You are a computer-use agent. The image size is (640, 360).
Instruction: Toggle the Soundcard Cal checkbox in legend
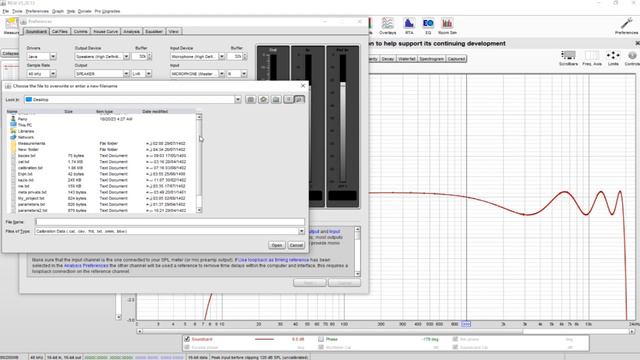pyautogui.click(x=455, y=347)
